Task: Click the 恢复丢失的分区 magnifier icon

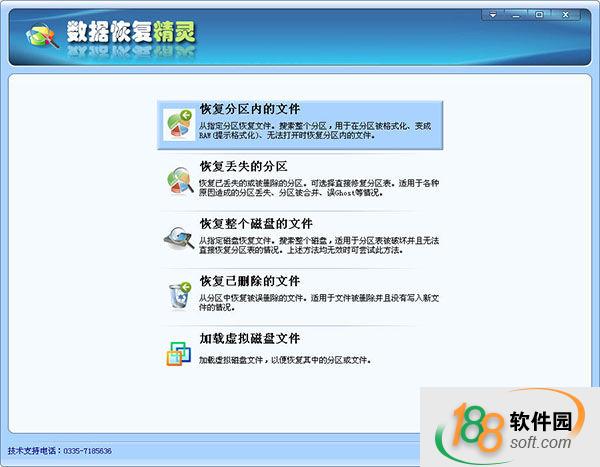Action: point(179,180)
